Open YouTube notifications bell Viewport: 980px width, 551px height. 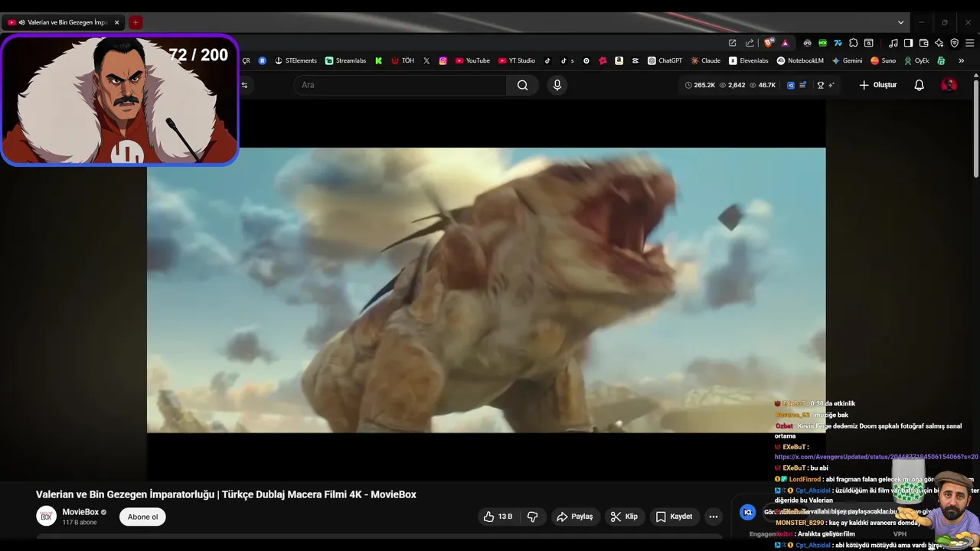click(920, 85)
